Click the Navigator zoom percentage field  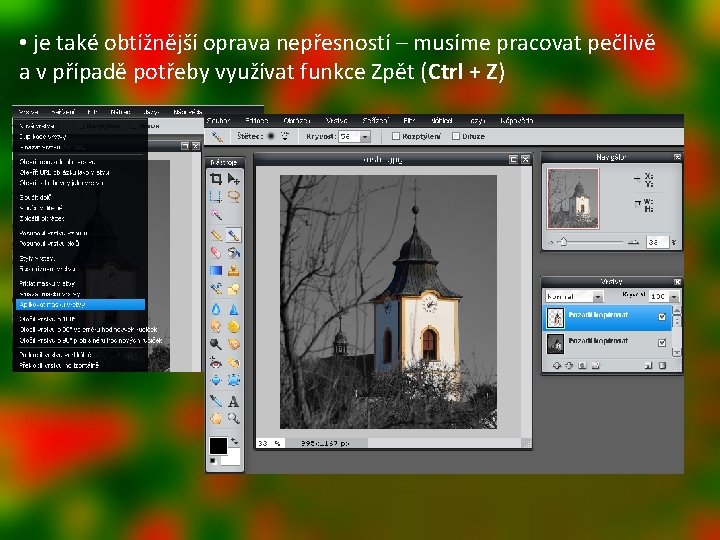(656, 242)
